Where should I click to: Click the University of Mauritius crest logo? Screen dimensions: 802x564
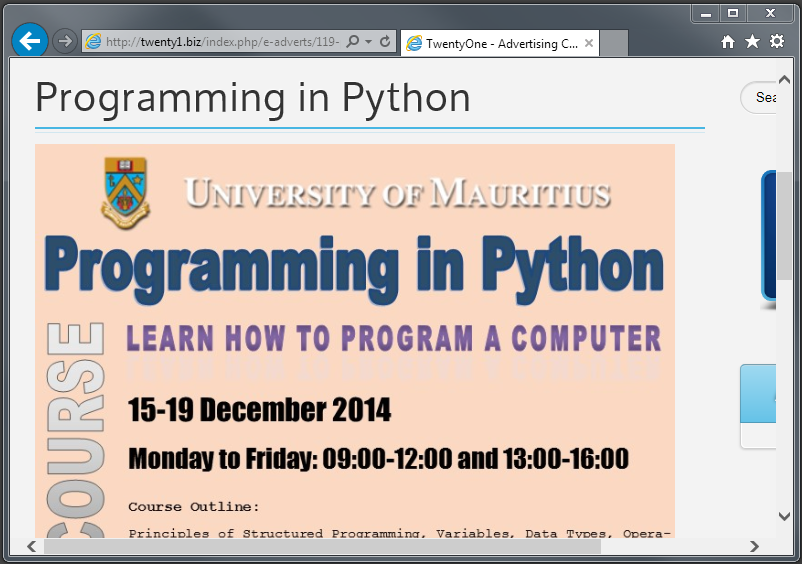125,192
